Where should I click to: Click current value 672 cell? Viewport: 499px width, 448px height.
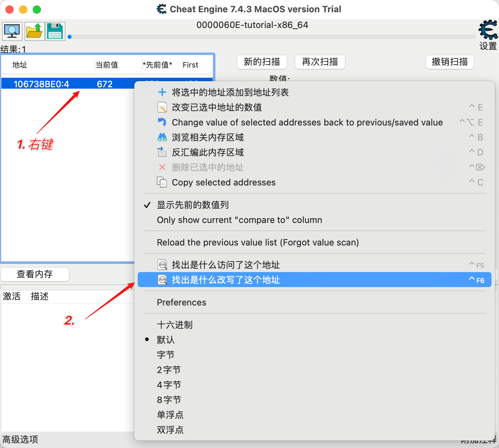[105, 84]
